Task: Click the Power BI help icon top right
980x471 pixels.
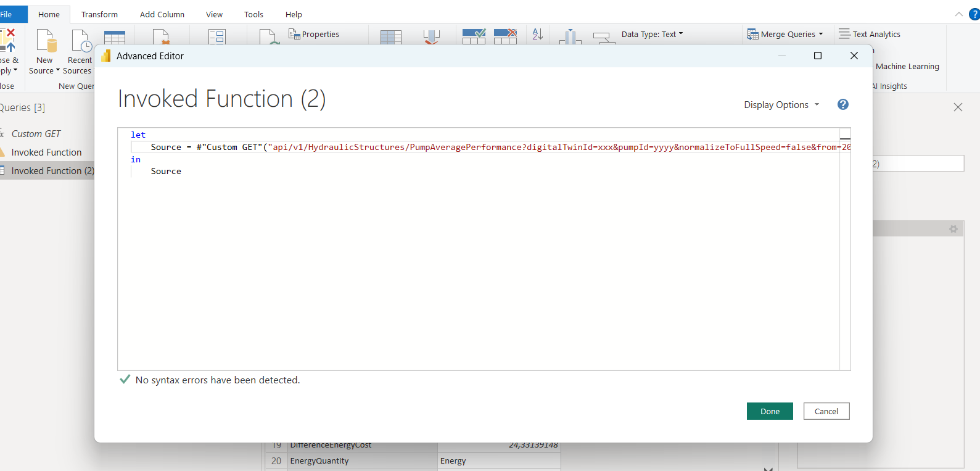Action: point(974,14)
